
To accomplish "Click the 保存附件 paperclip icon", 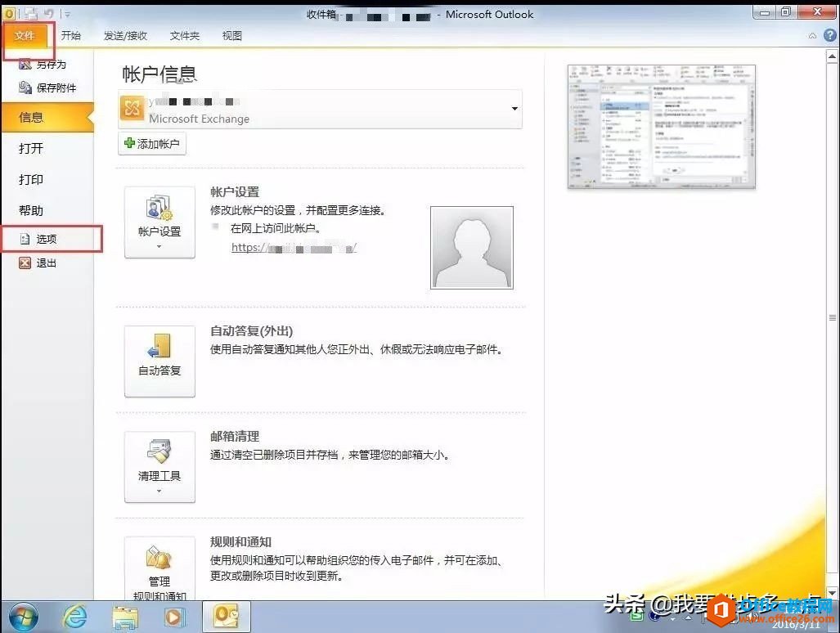I will (x=25, y=88).
